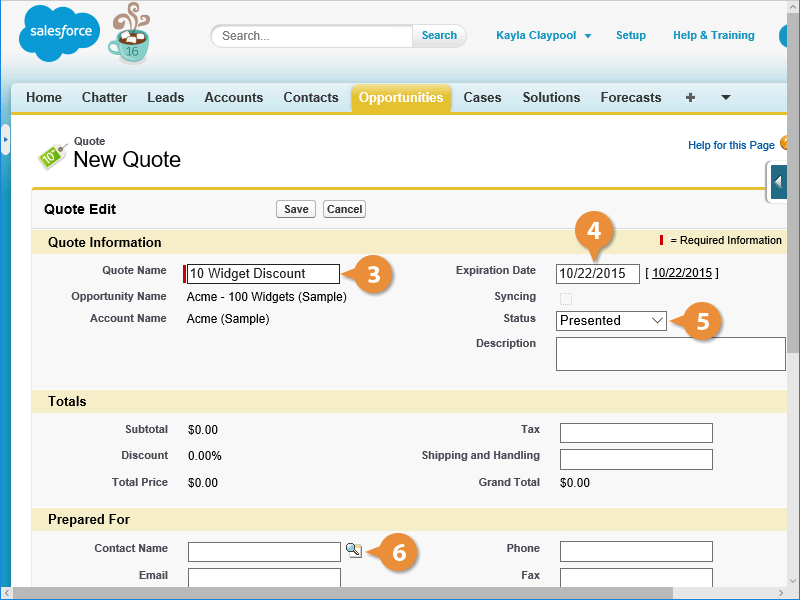The width and height of the screenshot is (800, 600).
Task: Click the Phone input field
Action: 636,552
